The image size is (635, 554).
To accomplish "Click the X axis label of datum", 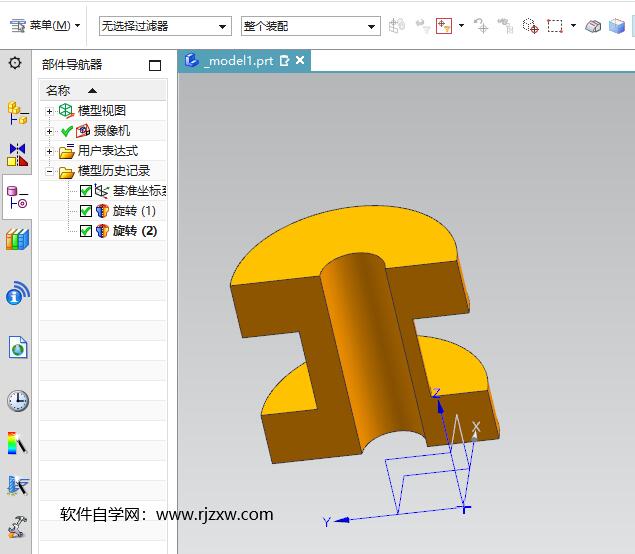I will (476, 426).
